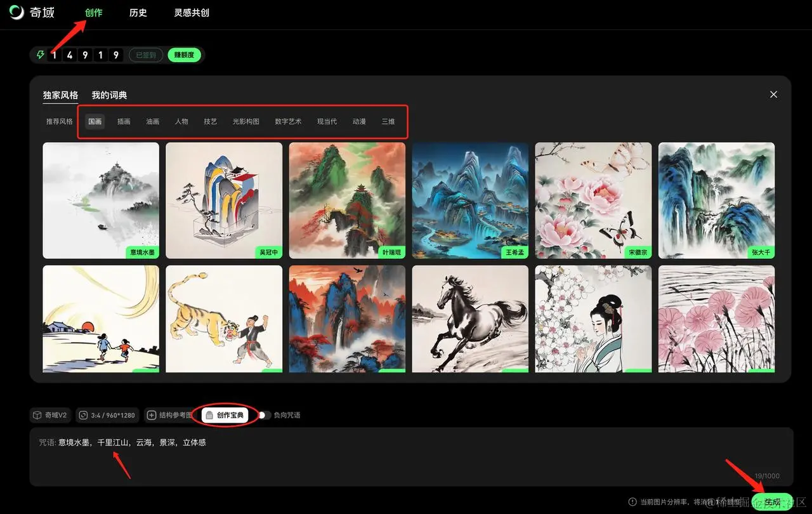Pick the tiger and man painting thumbnail
This screenshot has height=514, width=812.
pos(224,319)
